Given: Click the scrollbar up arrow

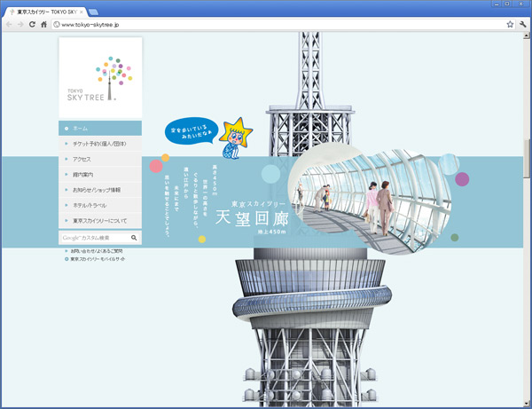Looking at the screenshot, I should click(x=526, y=35).
